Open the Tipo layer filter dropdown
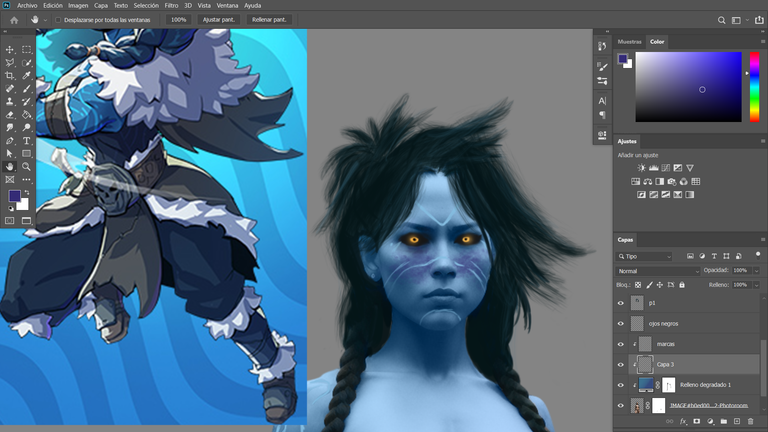Screen dimensions: 768x432 point(644,256)
